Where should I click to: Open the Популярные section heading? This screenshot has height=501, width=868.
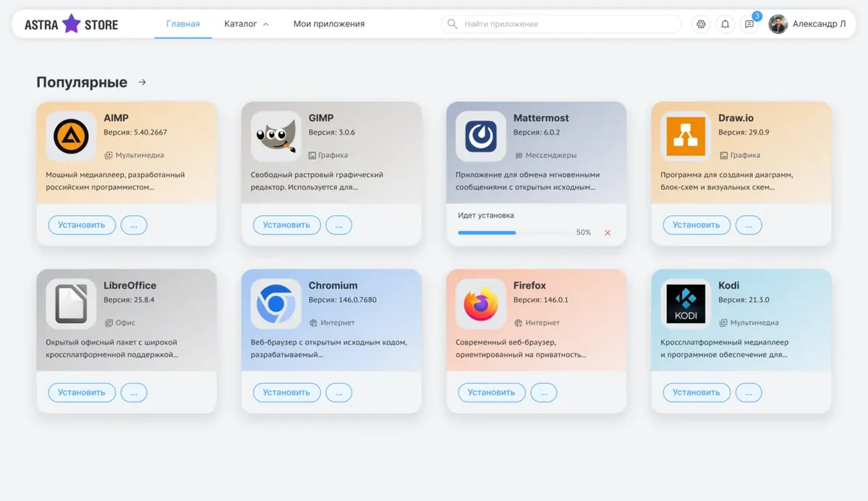[x=82, y=83]
